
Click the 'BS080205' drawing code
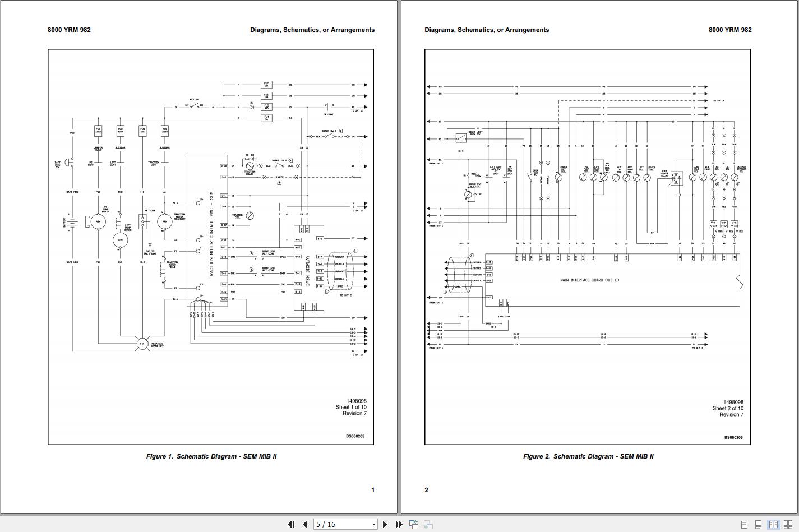pyautogui.click(x=355, y=436)
